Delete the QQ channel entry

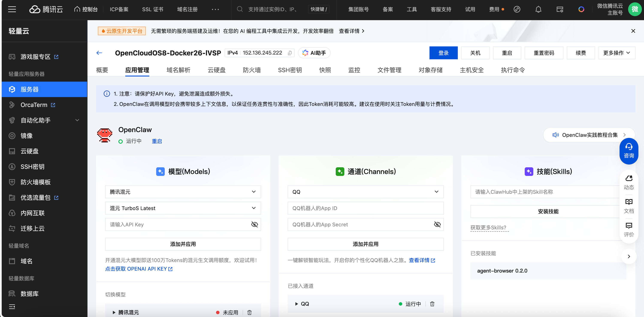pos(432,304)
